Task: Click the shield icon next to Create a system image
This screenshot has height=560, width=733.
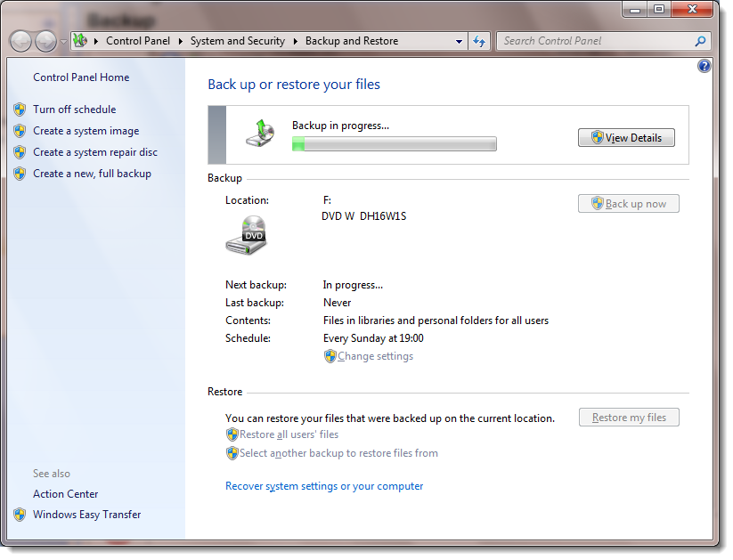Action: pyautogui.click(x=20, y=131)
